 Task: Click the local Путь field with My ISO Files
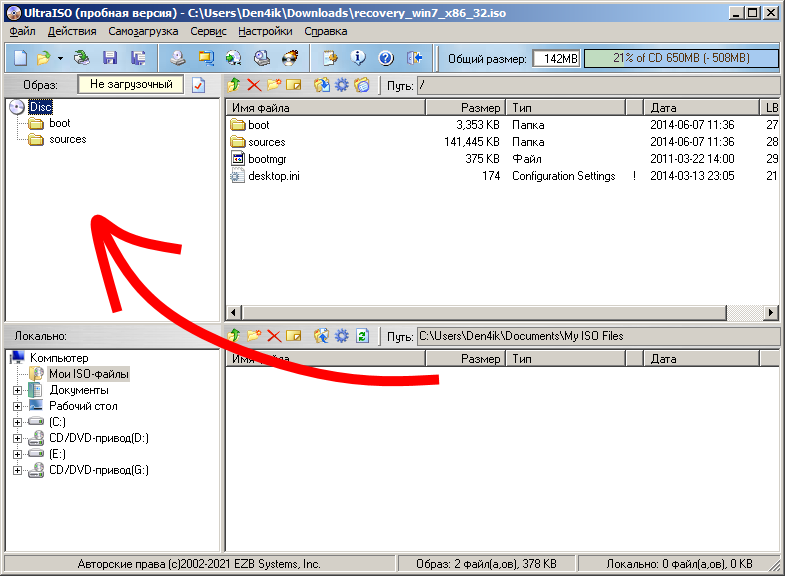tap(598, 336)
